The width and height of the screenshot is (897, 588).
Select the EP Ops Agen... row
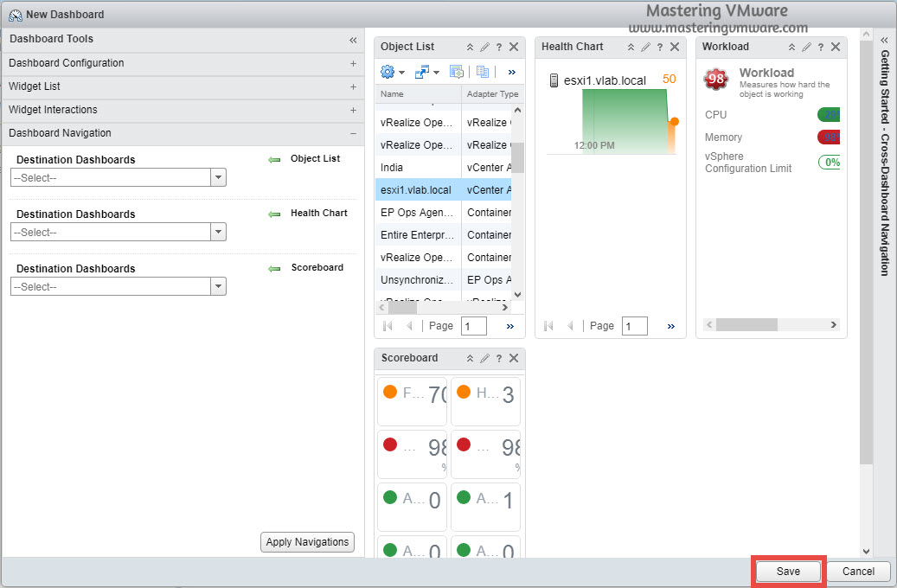[444, 212]
